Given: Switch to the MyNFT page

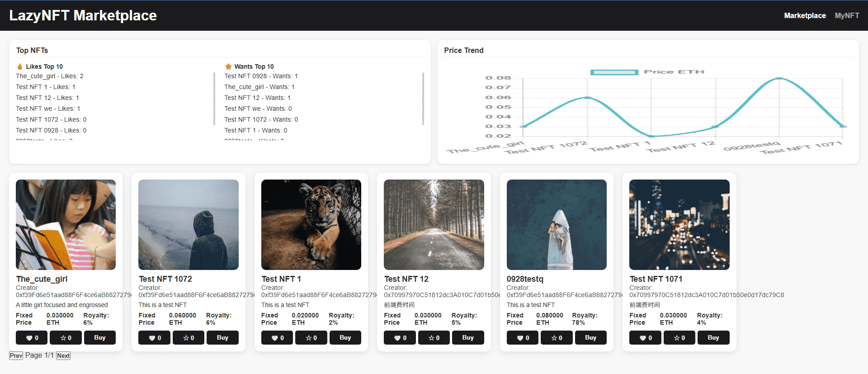Looking at the screenshot, I should coord(847,15).
